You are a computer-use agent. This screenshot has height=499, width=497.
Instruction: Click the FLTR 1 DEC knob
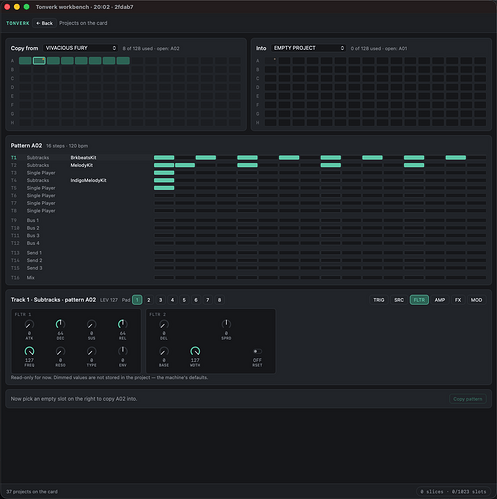click(x=60, y=324)
